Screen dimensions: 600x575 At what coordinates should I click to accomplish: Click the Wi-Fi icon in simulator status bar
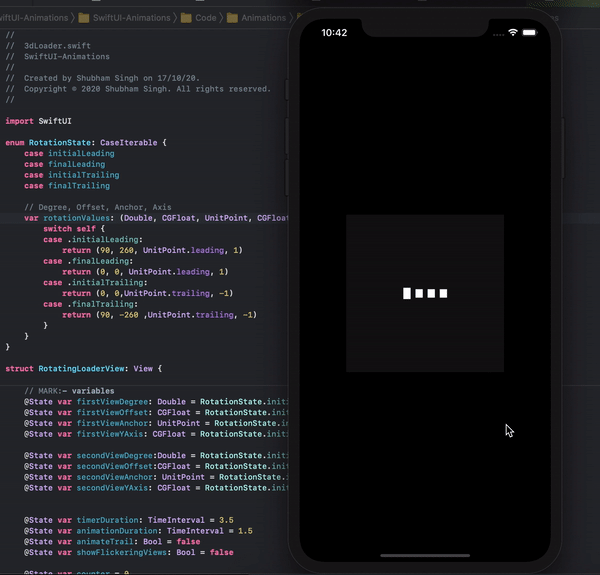pos(513,33)
